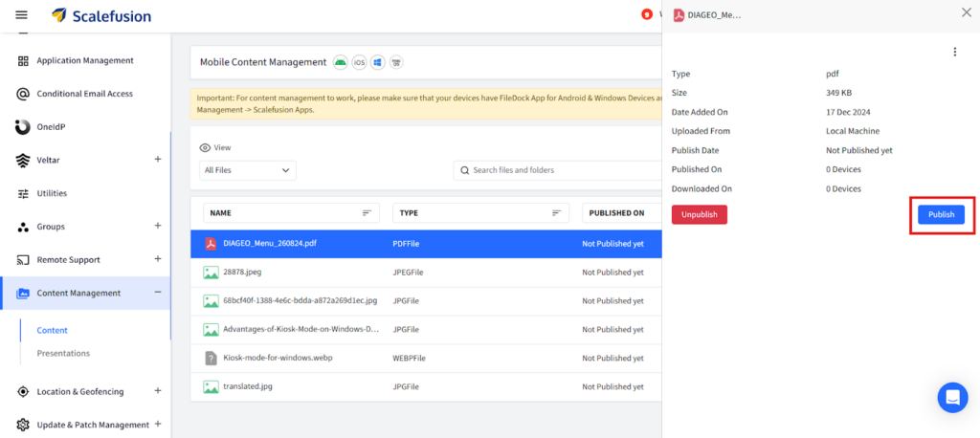Click the NAME column filter icon
This screenshot has height=438, width=980.
pos(367,213)
